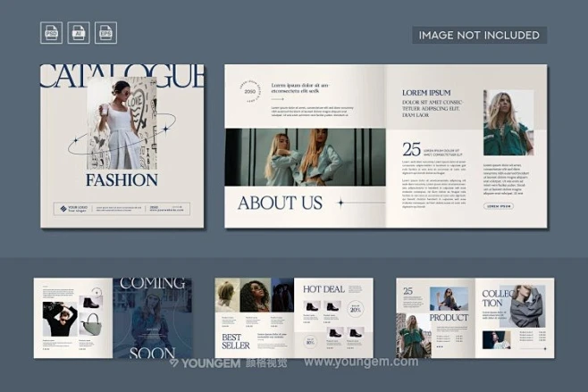The width and height of the screenshot is (588, 392).
Task: Click the Product heading on last spread
Action: click(x=449, y=317)
